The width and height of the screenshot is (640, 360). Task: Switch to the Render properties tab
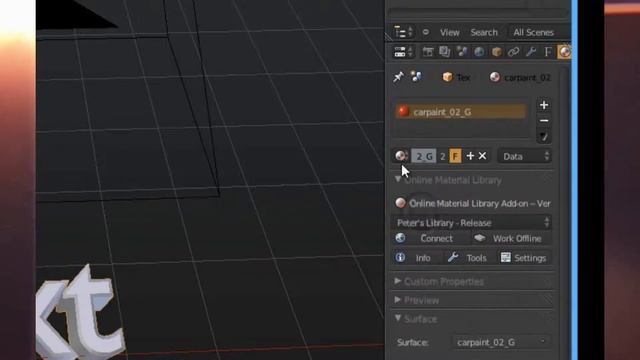click(428, 52)
